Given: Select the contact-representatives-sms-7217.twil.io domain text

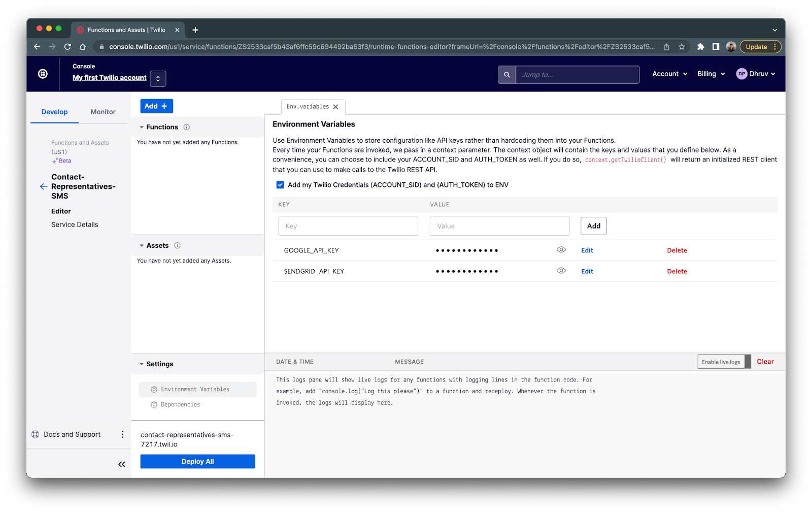Looking at the screenshot, I should 187,439.
